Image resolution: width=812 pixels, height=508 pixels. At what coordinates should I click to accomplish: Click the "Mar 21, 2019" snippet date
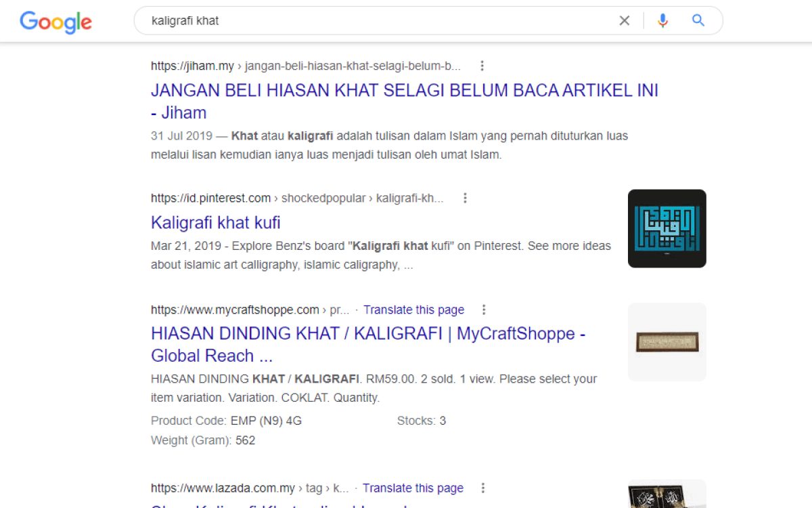pos(185,245)
